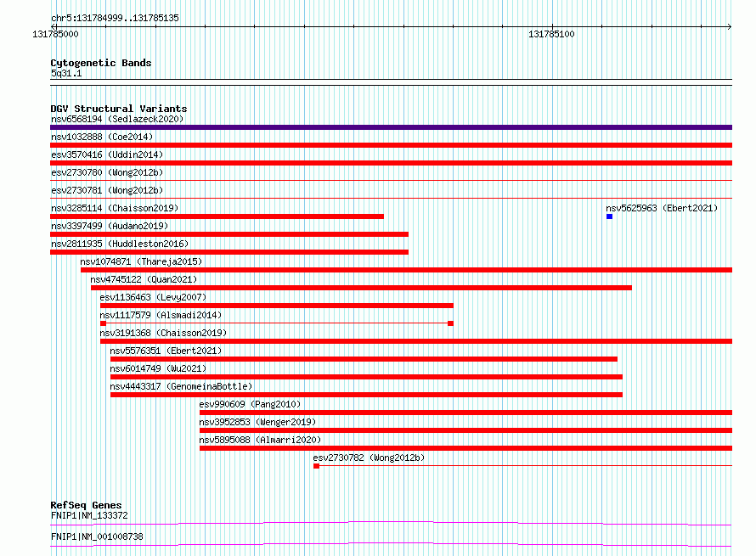This screenshot has width=756, height=556.
Task: Open variant nsv5576351 (Ebert2021)
Action: (166, 351)
